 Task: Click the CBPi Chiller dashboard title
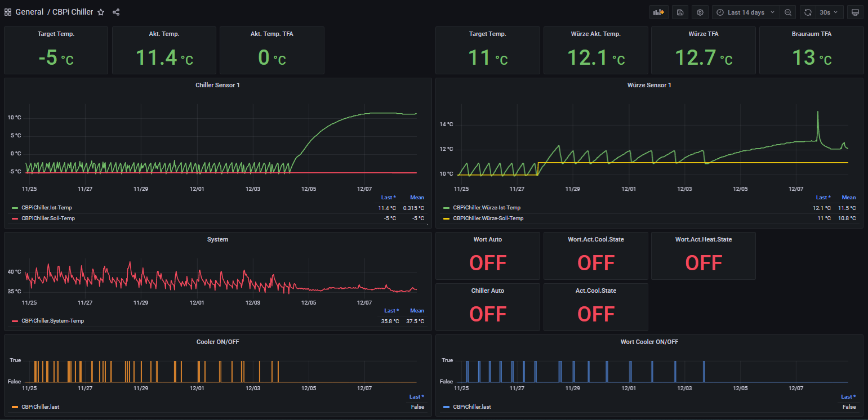click(x=73, y=12)
